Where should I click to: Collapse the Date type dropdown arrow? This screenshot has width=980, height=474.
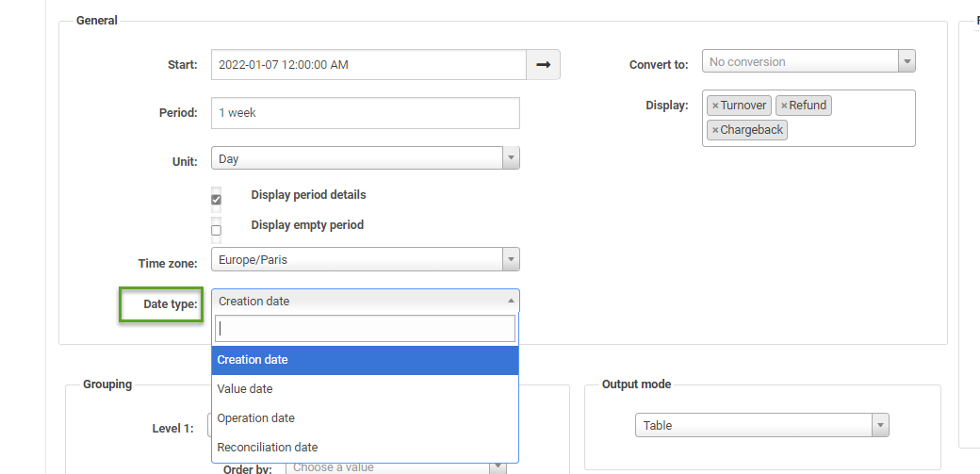coord(511,301)
